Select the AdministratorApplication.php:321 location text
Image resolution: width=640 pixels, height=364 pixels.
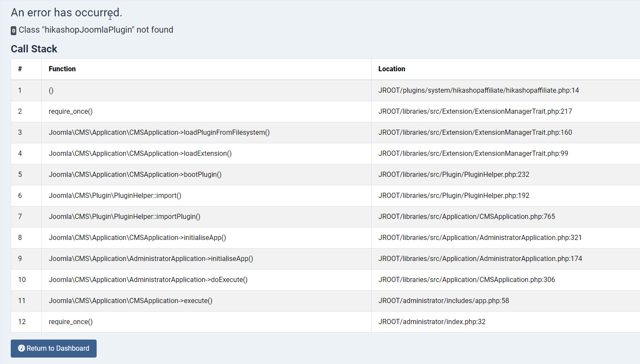(480, 238)
